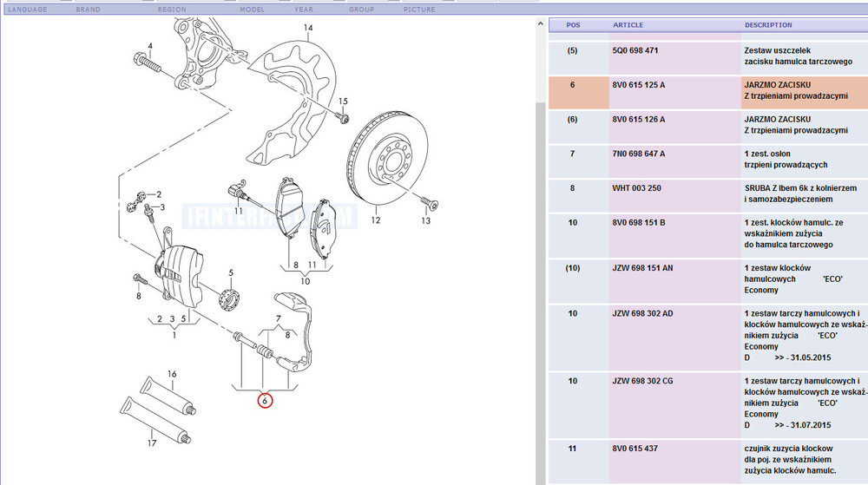Click callout 14 above the splash shield
Image resolution: width=868 pixels, height=485 pixels.
coord(307,29)
